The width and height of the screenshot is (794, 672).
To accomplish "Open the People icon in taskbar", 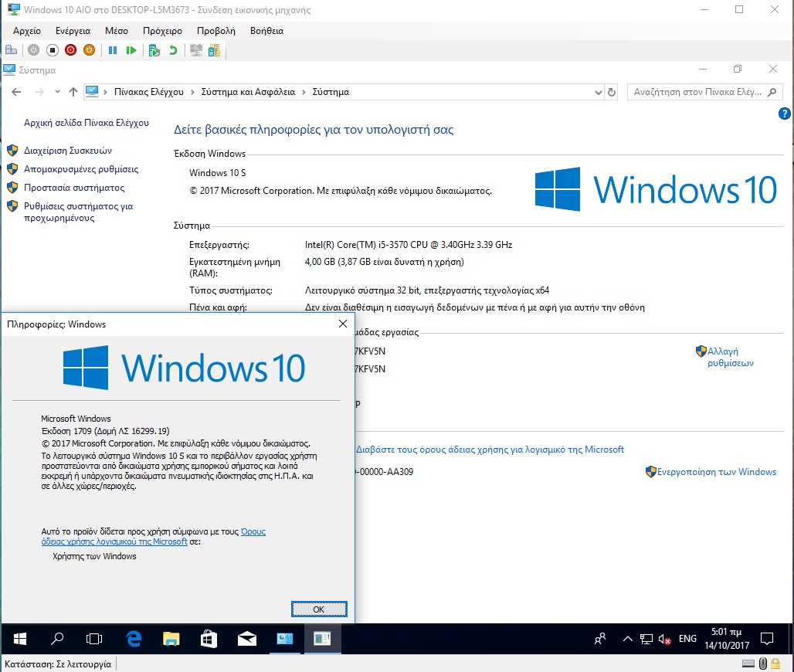I will [x=600, y=639].
